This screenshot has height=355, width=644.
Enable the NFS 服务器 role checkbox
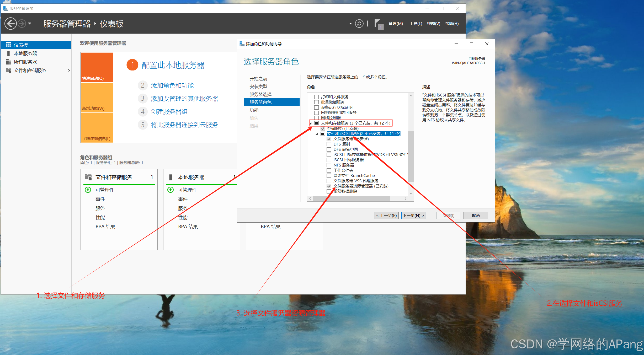point(329,165)
